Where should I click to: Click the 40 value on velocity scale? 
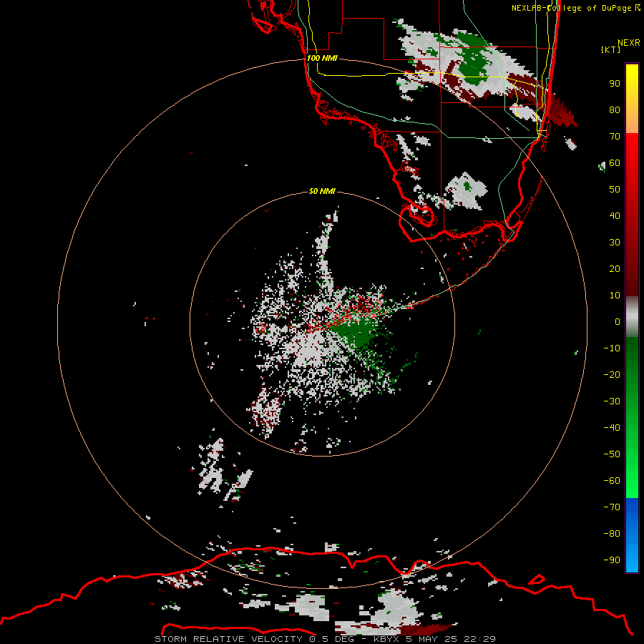615,215
